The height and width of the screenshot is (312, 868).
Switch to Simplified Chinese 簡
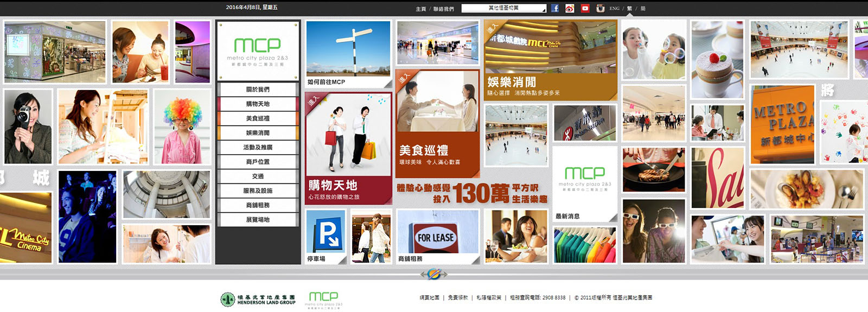click(x=643, y=9)
